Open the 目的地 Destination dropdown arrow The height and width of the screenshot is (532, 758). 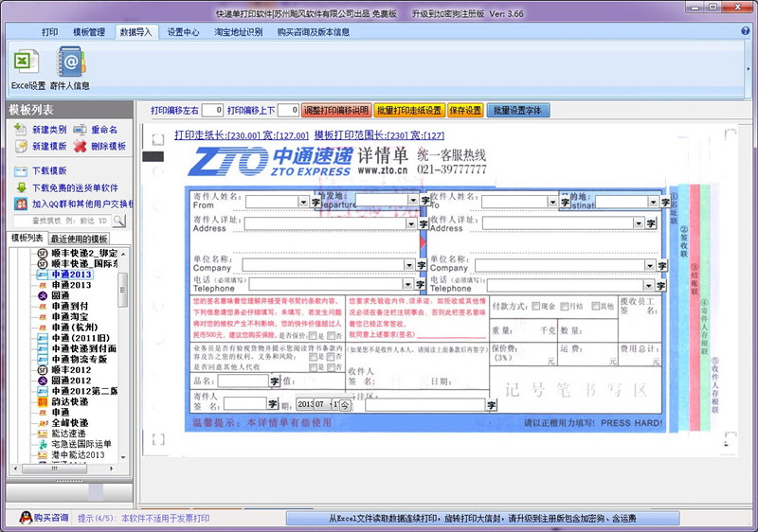point(653,202)
